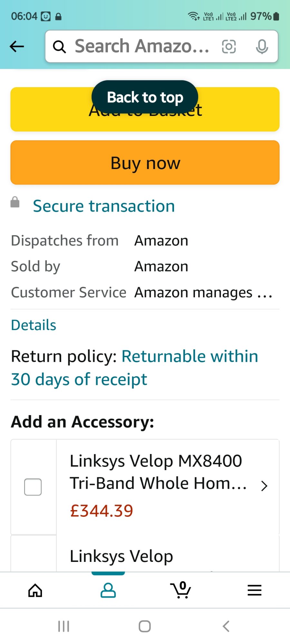This screenshot has height=644, width=290.
Task: Tap the microphone voice search icon
Action: point(262,47)
